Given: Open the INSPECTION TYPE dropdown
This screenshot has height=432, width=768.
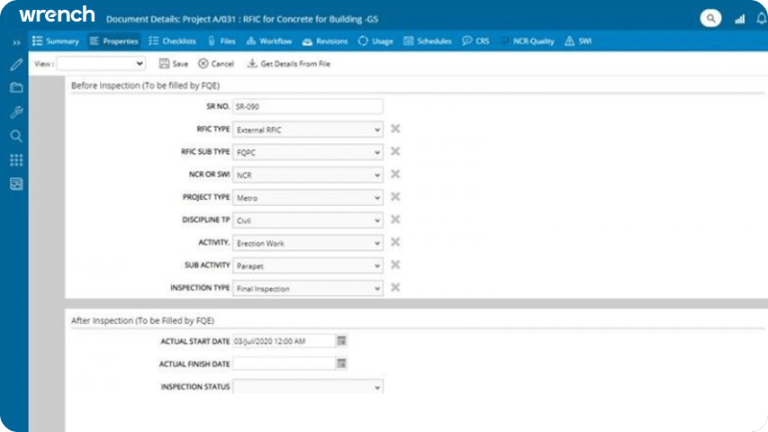Looking at the screenshot, I should point(308,288).
